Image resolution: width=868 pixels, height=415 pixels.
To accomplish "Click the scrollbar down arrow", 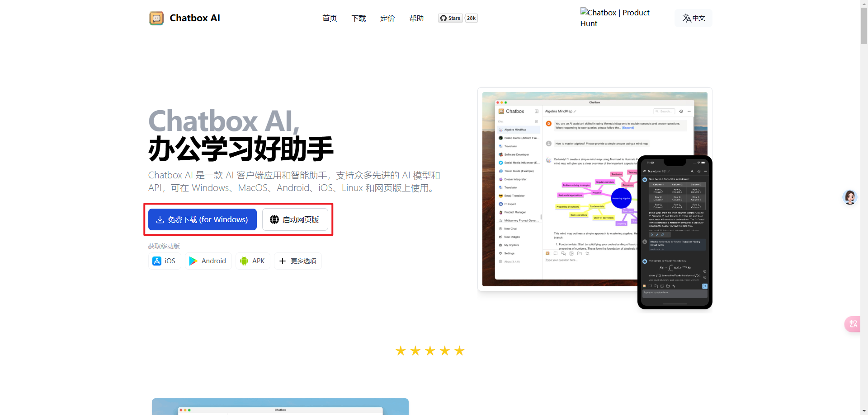I will [864, 411].
